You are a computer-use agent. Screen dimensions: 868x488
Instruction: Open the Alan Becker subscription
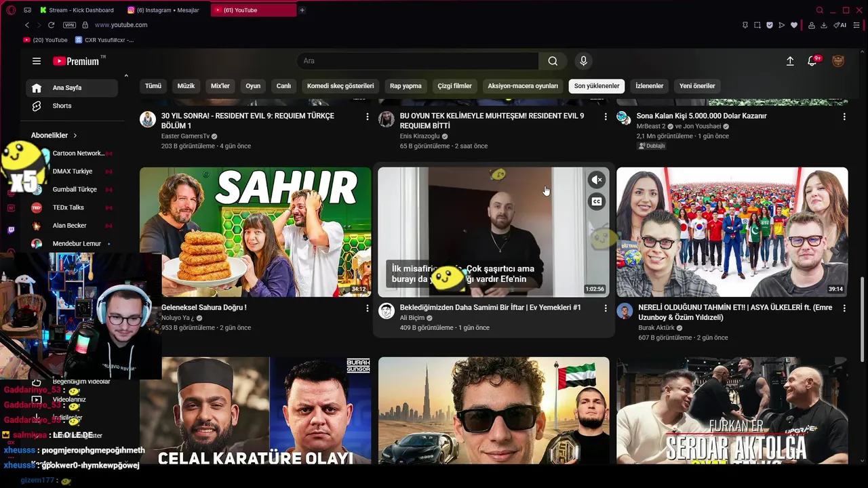pos(72,226)
